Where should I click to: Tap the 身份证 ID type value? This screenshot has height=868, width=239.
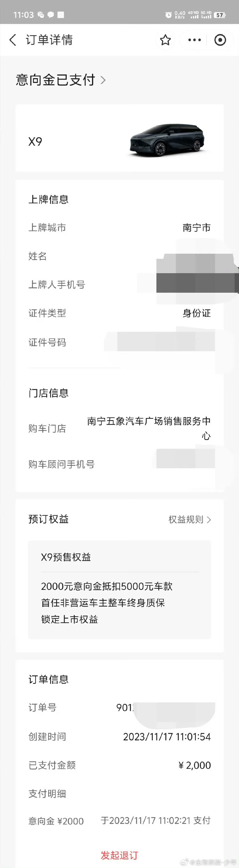click(196, 313)
